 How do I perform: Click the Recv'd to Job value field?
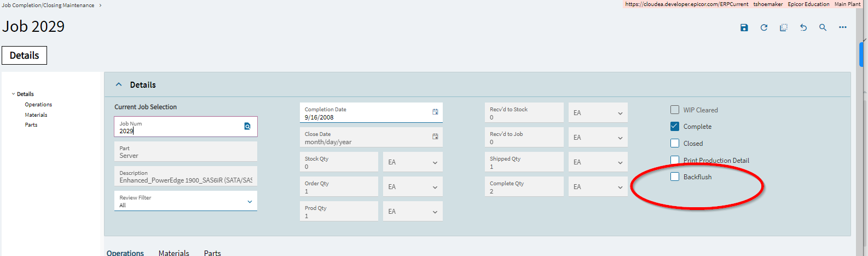[524, 137]
